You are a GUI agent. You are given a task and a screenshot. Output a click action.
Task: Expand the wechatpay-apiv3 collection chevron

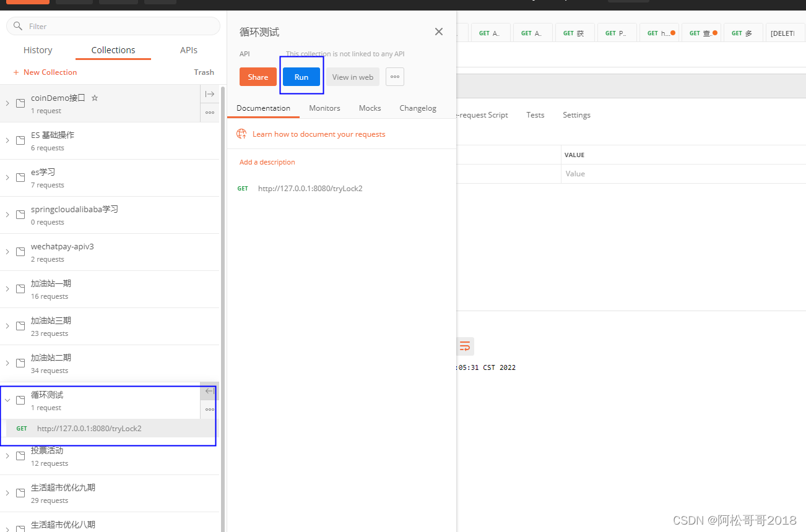[x=7, y=252]
